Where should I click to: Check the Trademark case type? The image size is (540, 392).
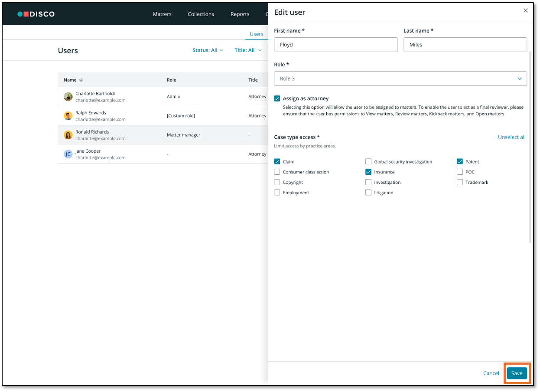click(460, 183)
